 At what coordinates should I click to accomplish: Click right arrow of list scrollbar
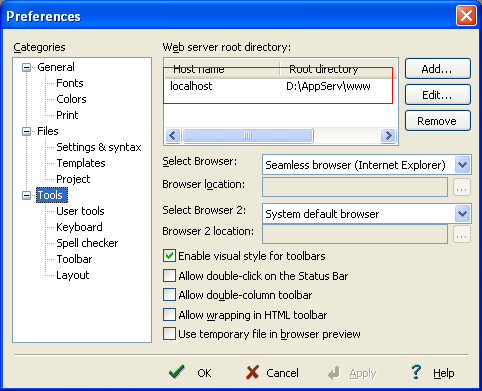click(x=388, y=136)
